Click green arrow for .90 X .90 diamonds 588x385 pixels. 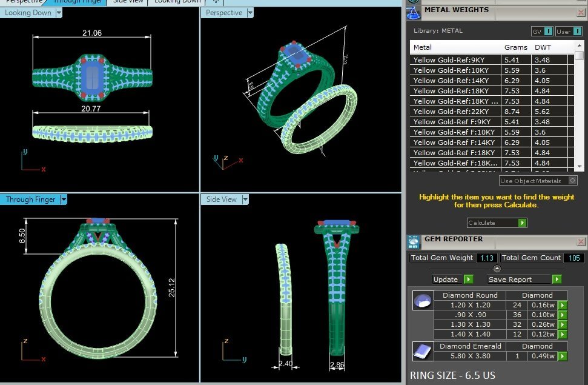point(563,315)
